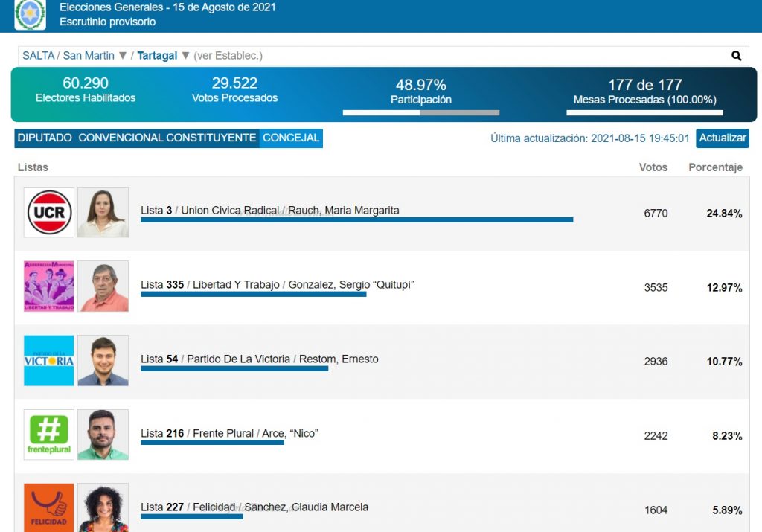The height and width of the screenshot is (532, 762).
Task: Click the UCR party logo
Action: pyautogui.click(x=49, y=213)
